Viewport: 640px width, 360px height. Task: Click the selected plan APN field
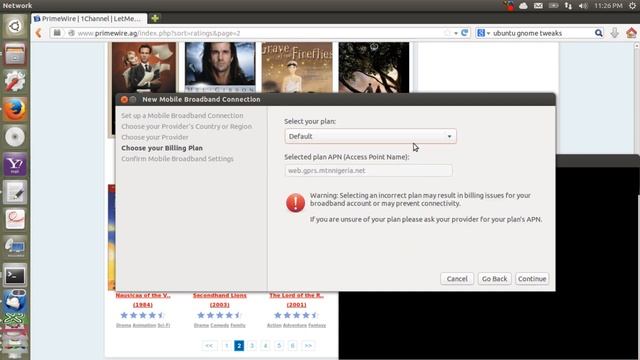(x=368, y=171)
